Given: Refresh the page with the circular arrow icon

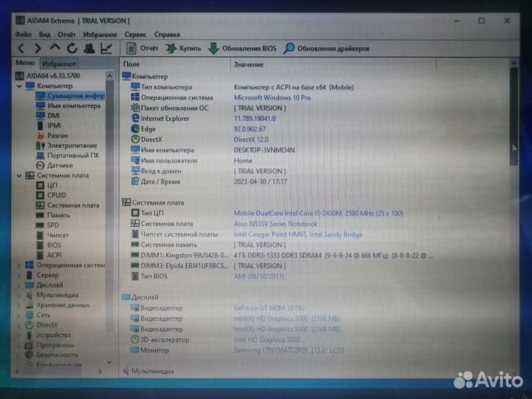Looking at the screenshot, I should pos(72,49).
